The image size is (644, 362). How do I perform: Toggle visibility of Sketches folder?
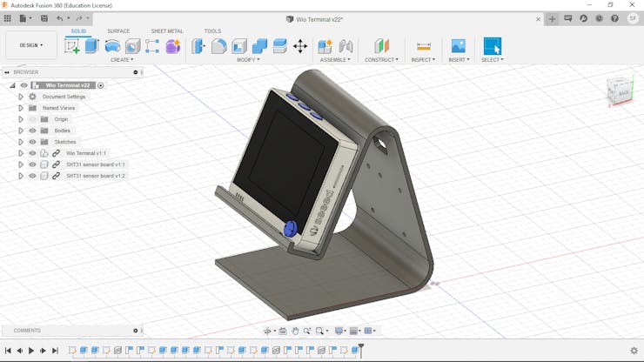tap(32, 142)
